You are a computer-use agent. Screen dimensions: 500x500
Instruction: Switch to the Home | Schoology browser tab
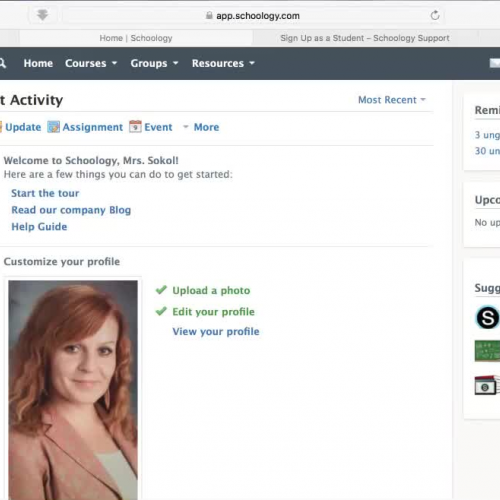136,38
